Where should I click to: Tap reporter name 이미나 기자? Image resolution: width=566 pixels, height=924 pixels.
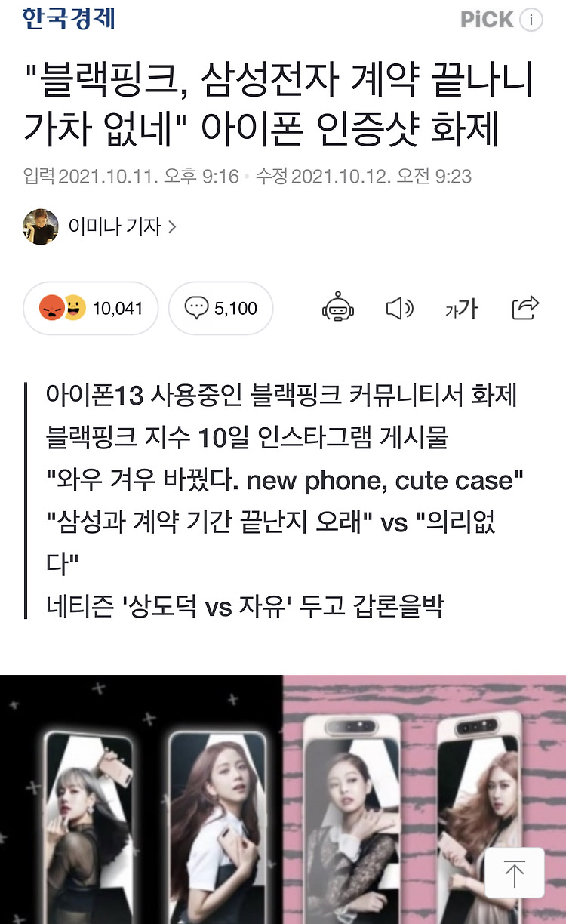[x=115, y=226]
